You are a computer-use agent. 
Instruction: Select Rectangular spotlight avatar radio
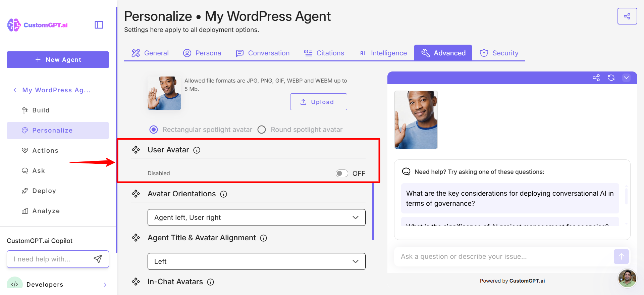tap(154, 130)
